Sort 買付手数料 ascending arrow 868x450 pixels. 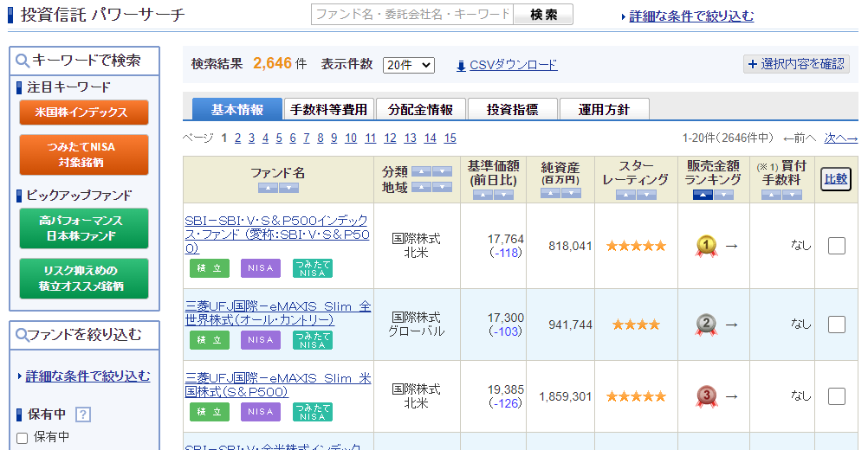pos(771,195)
